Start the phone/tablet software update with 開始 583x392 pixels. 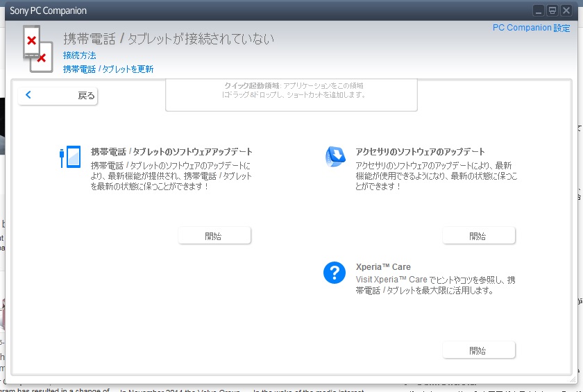point(214,236)
